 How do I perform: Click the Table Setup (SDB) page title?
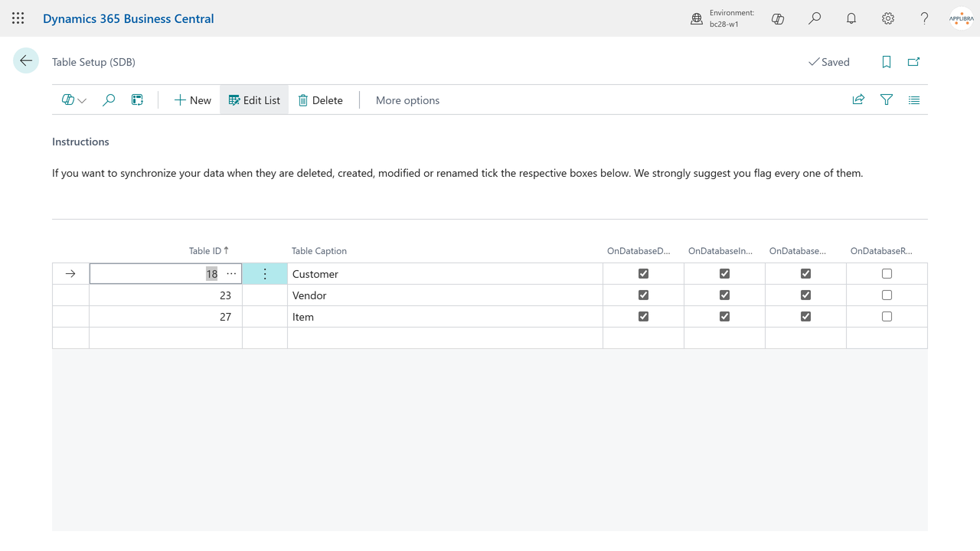pyautogui.click(x=93, y=62)
